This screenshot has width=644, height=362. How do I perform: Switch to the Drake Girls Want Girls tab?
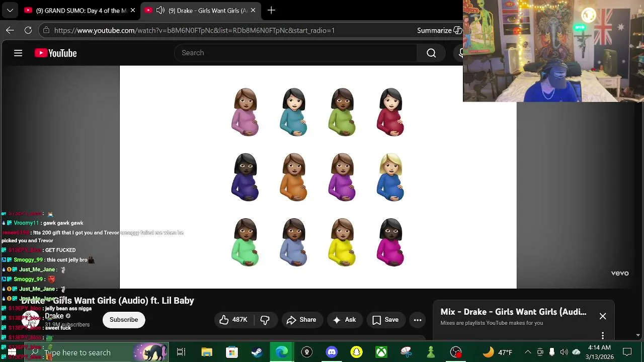(x=201, y=10)
